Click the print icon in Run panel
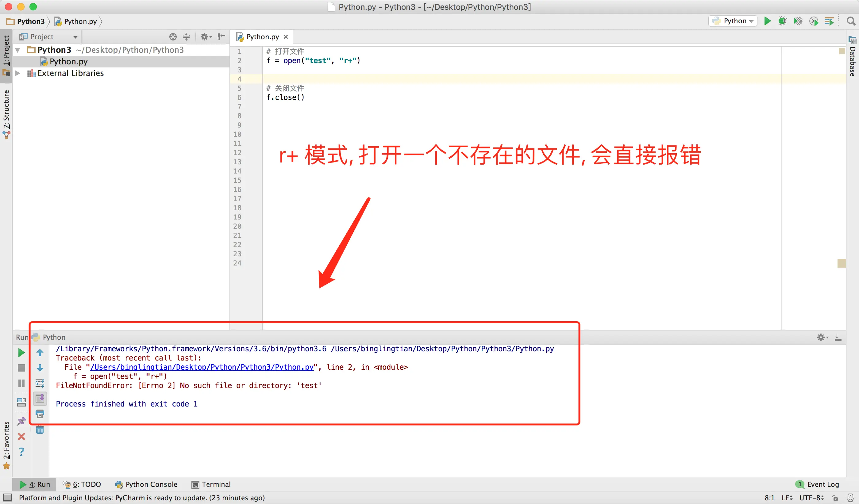Viewport: 859px width, 504px height. coord(40,414)
